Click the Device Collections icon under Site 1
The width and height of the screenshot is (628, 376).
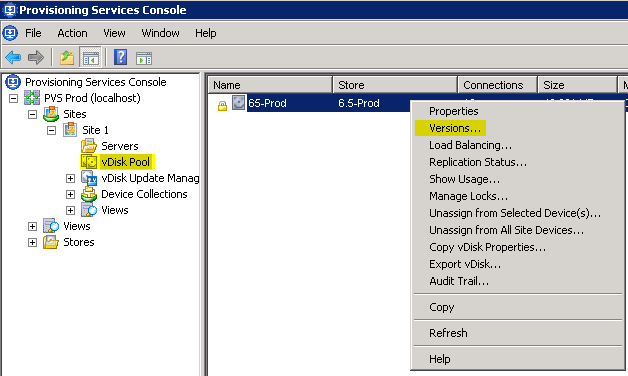click(x=89, y=194)
